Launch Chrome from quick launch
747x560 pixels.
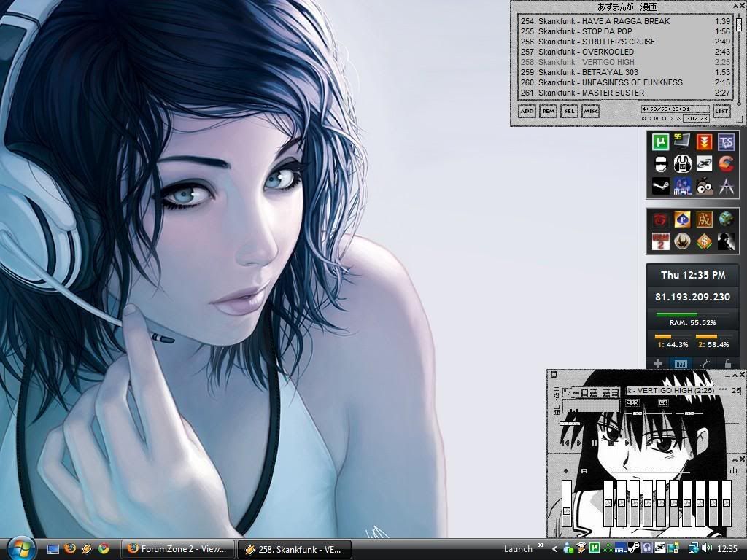(104, 549)
